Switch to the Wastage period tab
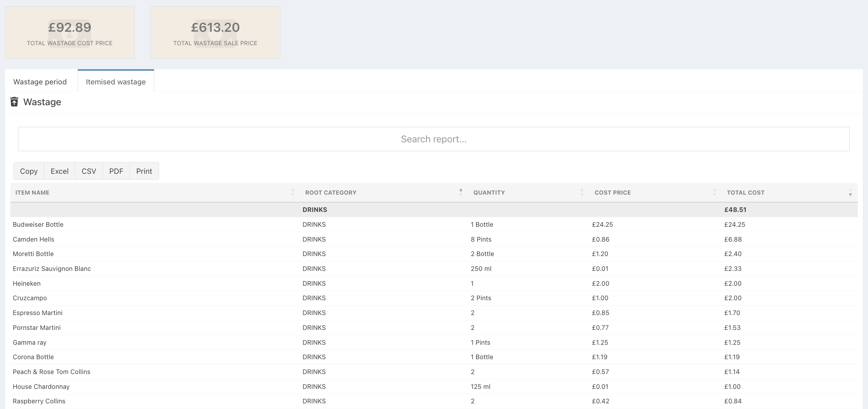 click(40, 82)
